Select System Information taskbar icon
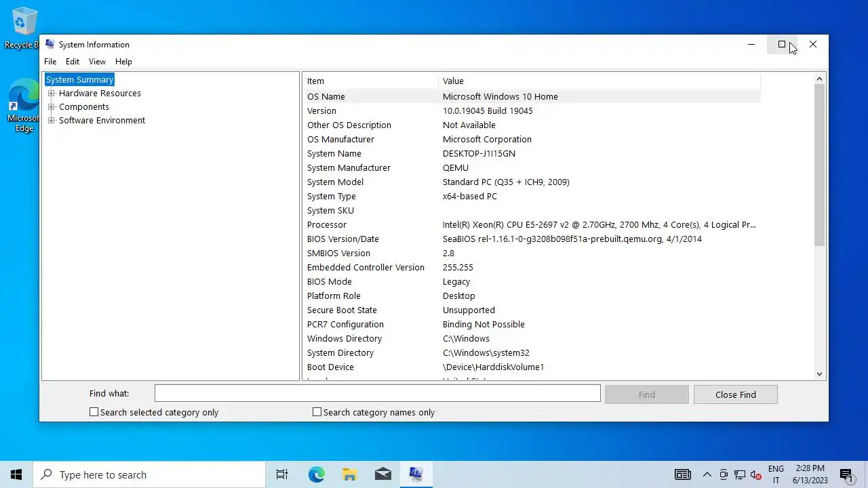This screenshot has width=868, height=488. coord(416,474)
